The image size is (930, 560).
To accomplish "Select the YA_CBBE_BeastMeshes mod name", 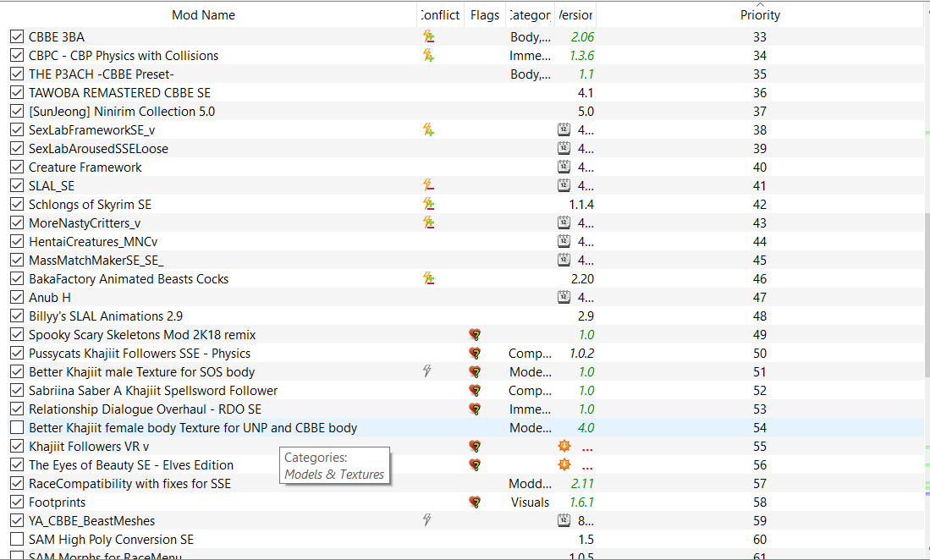I will coord(92,521).
